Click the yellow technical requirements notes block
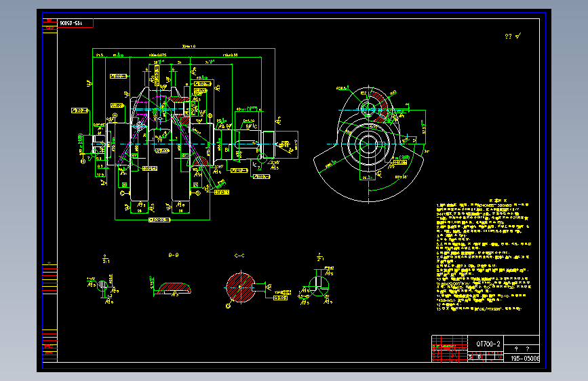The height and width of the screenshot is (381, 588). click(x=484, y=256)
